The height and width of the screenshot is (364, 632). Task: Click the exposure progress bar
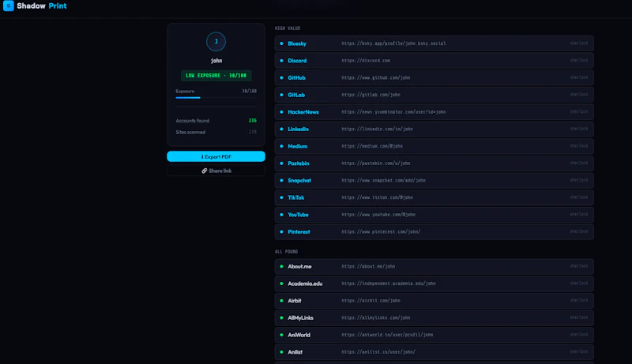pos(216,97)
